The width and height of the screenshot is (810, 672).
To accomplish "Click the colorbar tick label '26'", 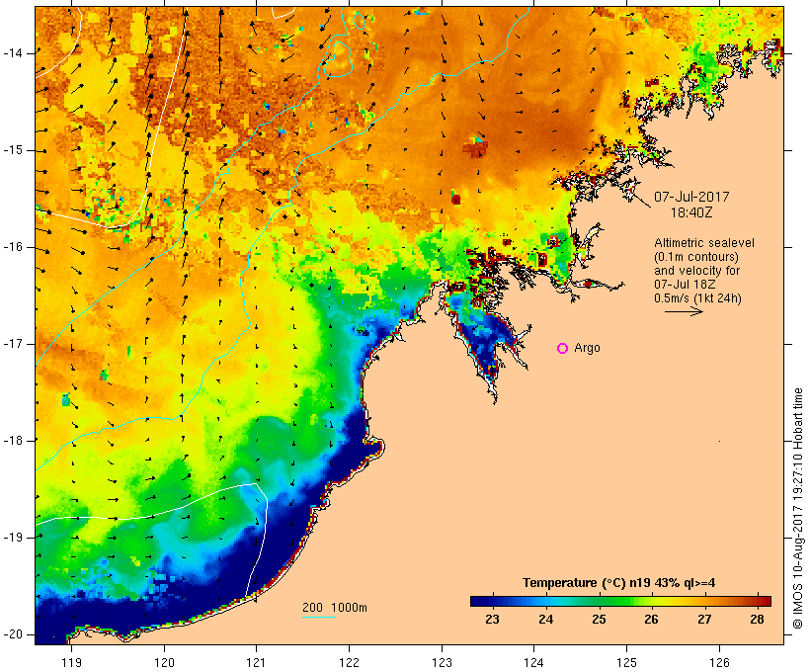I will [651, 620].
